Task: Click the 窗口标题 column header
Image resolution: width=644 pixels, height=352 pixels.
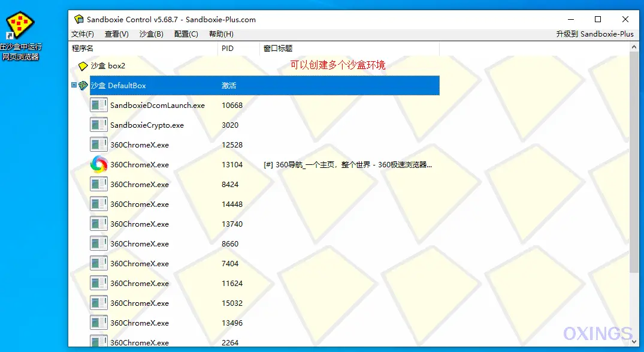Action: pyautogui.click(x=349, y=49)
